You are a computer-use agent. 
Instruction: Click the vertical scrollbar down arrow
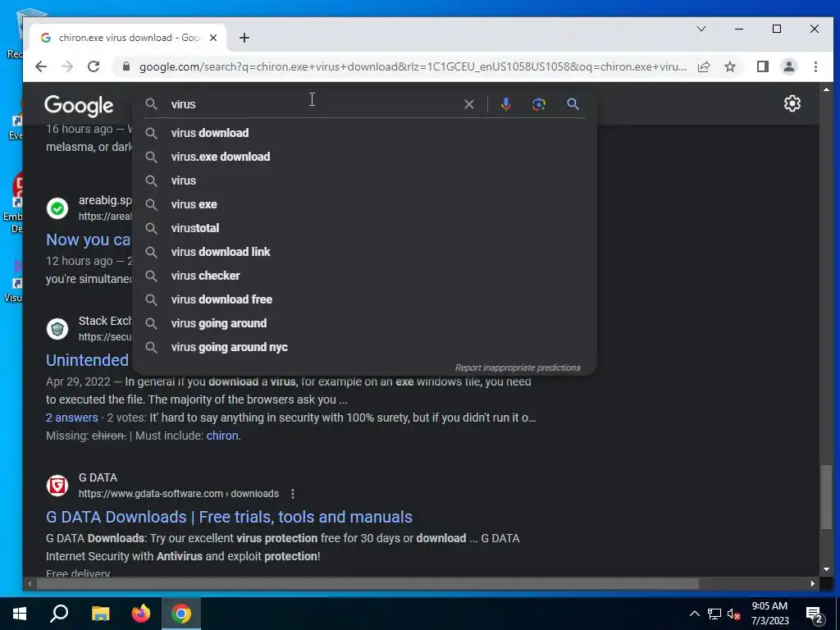click(x=827, y=569)
